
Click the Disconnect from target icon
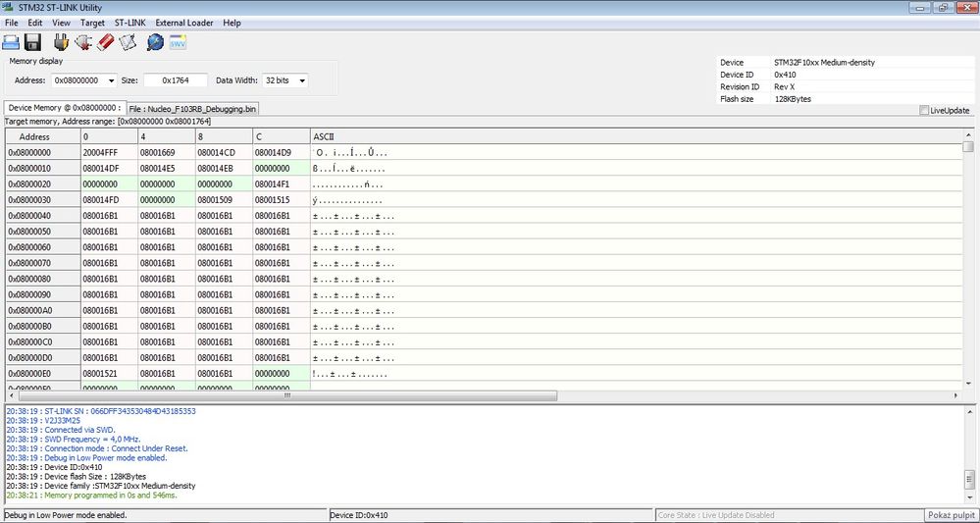point(83,42)
